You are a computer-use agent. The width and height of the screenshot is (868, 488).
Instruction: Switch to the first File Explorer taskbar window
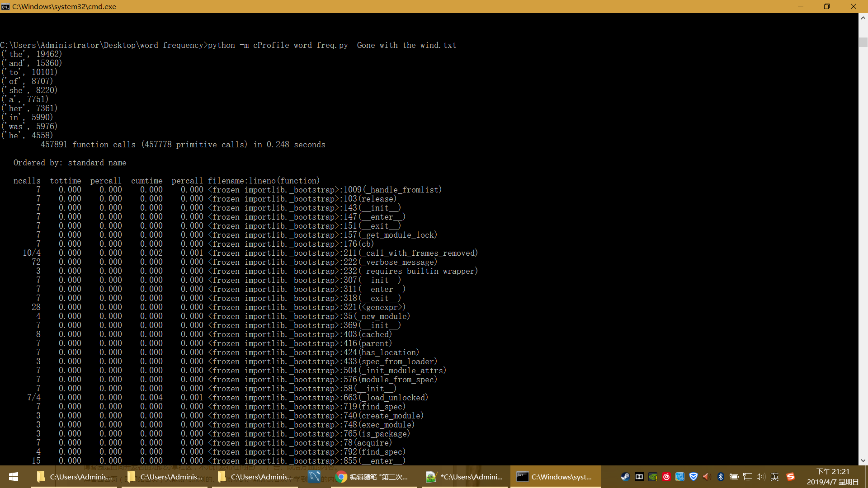[75, 477]
